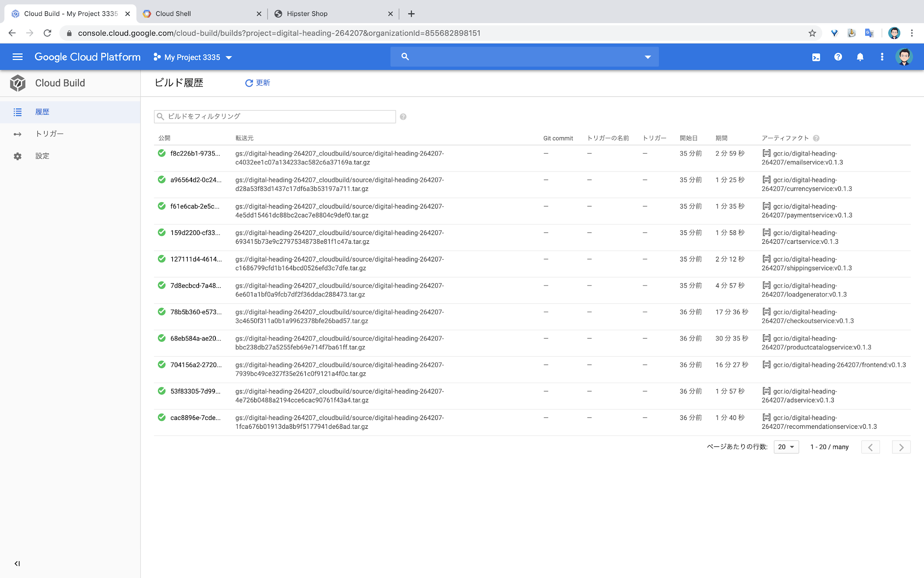
Task: Bookmark this page with the star icon
Action: [x=812, y=33]
